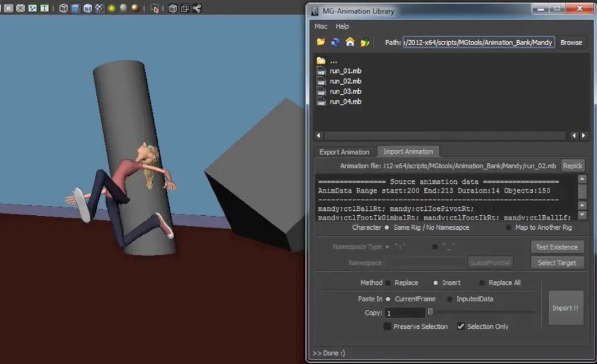Select the Import Animation tab

coord(408,151)
